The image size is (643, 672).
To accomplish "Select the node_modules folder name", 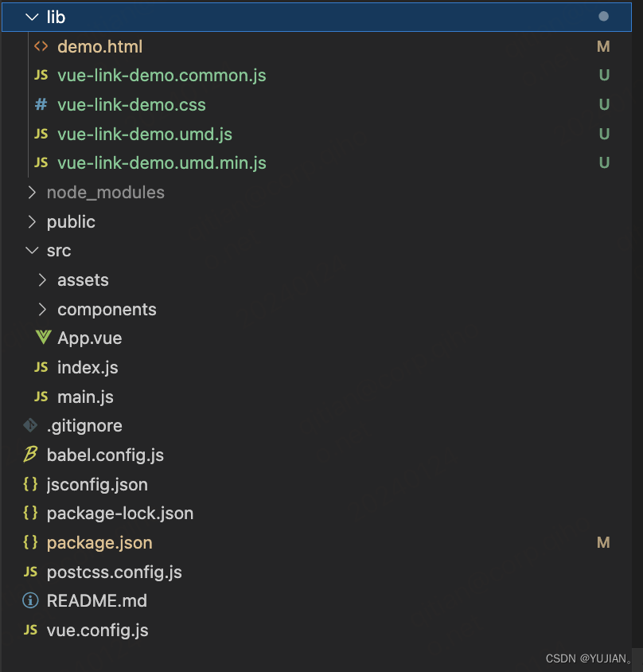I will (105, 193).
